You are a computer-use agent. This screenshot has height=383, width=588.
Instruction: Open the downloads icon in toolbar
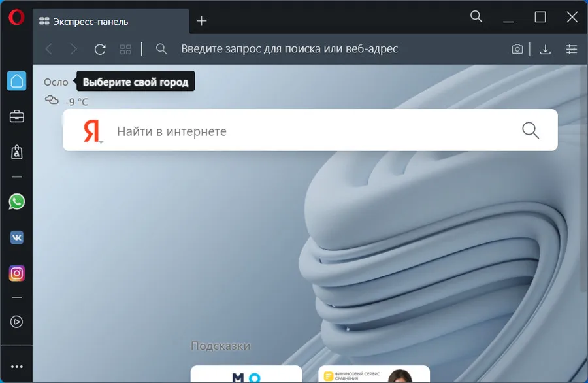(x=545, y=49)
